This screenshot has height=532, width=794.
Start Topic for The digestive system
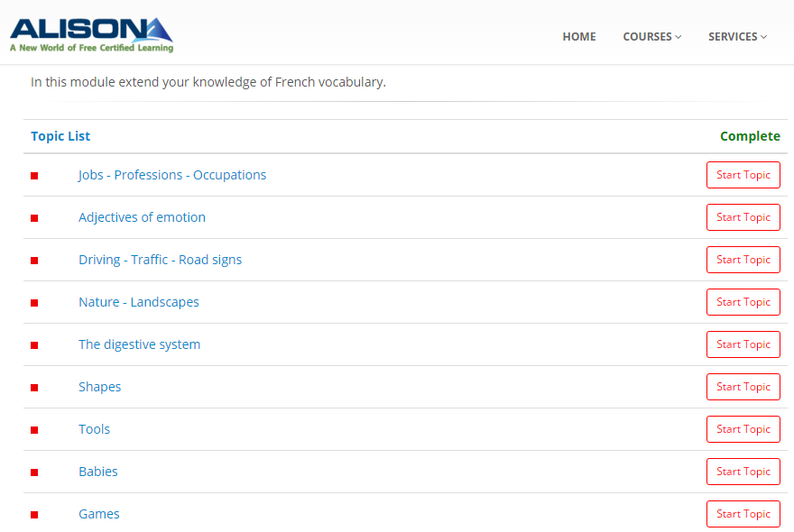(x=743, y=344)
